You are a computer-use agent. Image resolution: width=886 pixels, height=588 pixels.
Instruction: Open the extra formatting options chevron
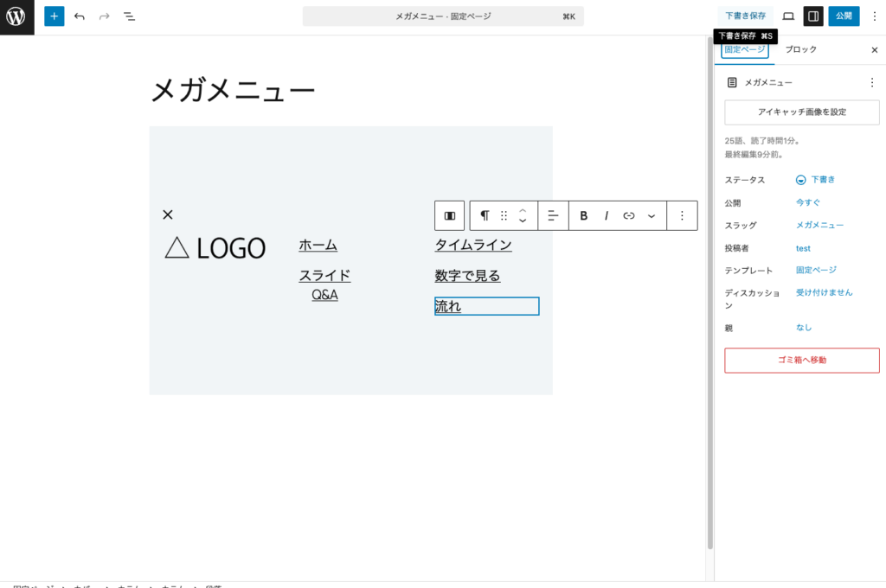point(651,215)
